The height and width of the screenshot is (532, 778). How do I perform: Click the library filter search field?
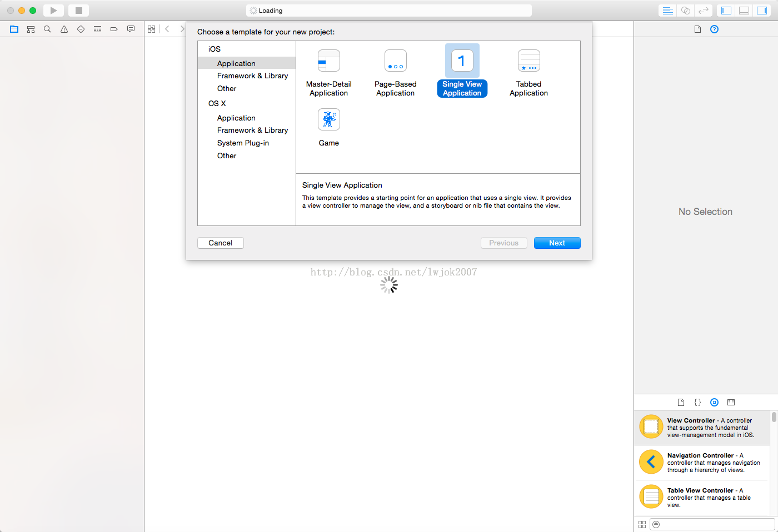click(712, 525)
